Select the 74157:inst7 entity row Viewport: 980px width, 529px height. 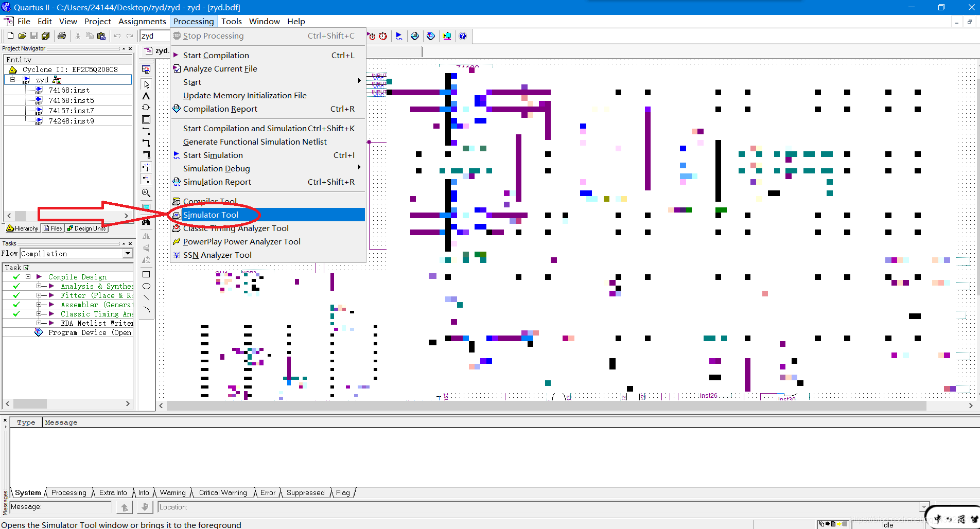[68, 111]
